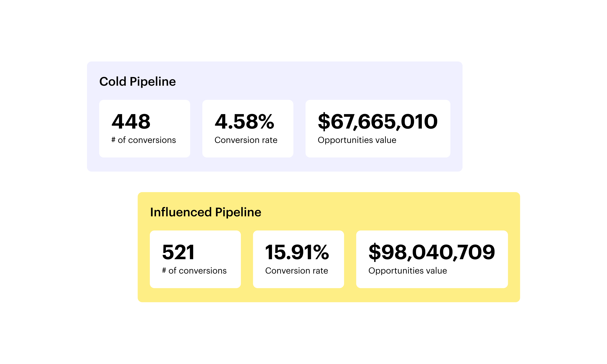This screenshot has width=607, height=364.
Task: Select the $67,665,010 opportunities amount
Action: click(378, 122)
